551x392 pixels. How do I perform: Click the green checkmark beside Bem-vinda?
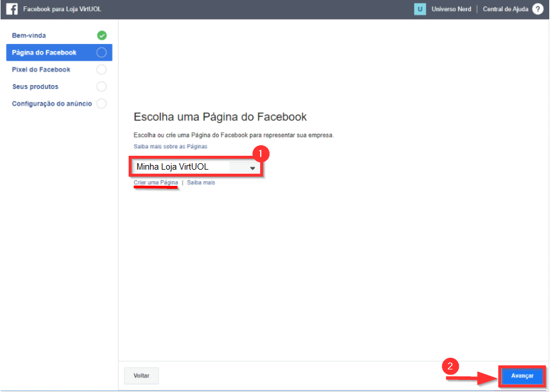[x=102, y=35]
